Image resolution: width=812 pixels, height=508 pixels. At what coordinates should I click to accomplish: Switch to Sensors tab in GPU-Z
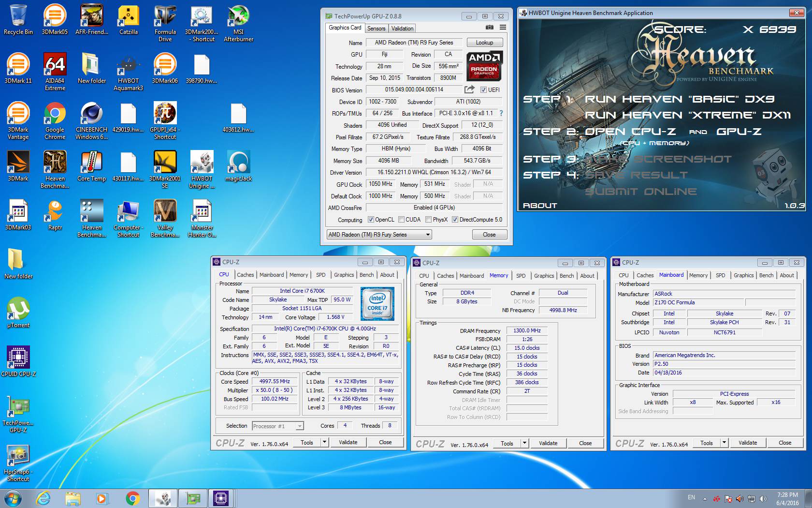coord(376,29)
